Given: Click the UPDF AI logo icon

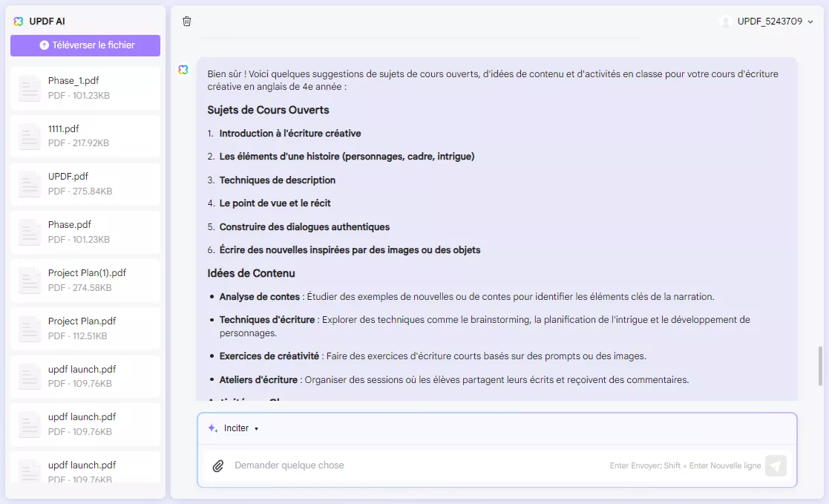Looking at the screenshot, I should tap(18, 22).
